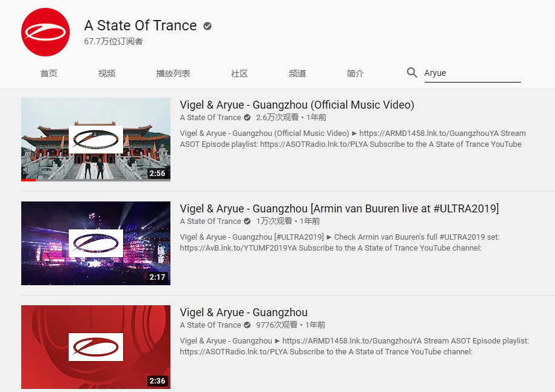Open the temple thumbnail video
This screenshot has width=555, height=392.
coord(96,140)
